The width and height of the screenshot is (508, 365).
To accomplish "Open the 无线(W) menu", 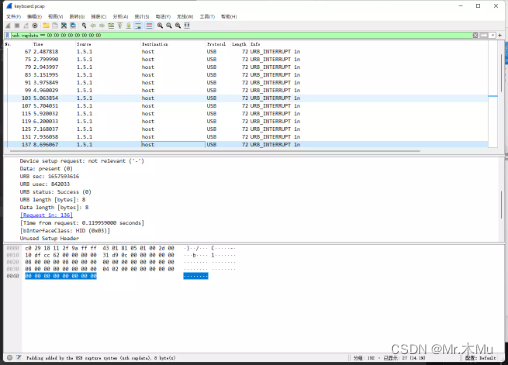I will 185,17.
